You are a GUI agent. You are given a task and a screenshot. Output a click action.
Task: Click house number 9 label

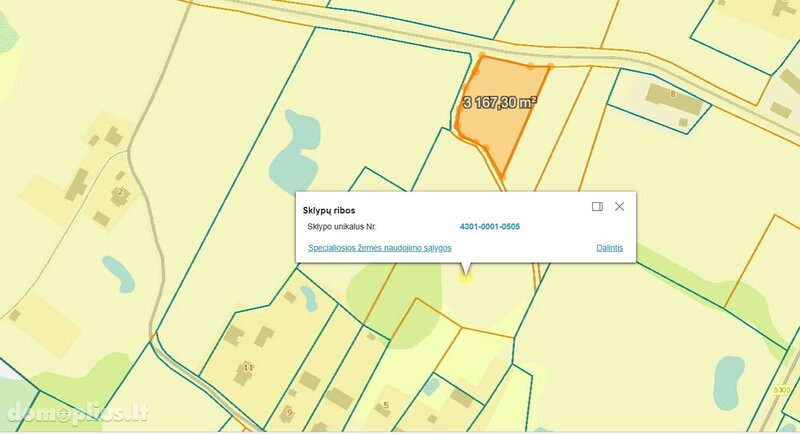[290, 412]
